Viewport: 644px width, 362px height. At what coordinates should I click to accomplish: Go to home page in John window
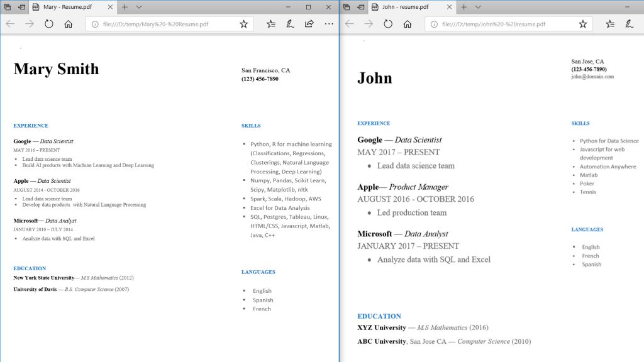point(408,25)
